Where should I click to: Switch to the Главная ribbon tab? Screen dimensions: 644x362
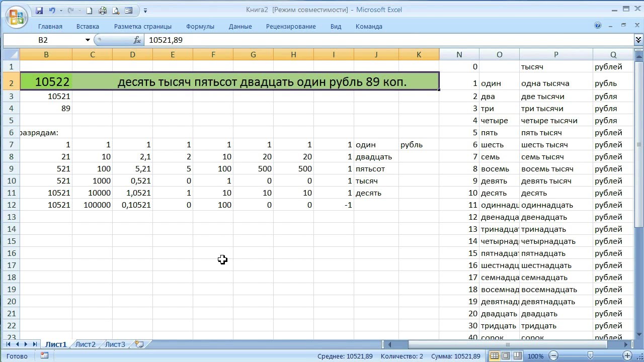point(50,26)
